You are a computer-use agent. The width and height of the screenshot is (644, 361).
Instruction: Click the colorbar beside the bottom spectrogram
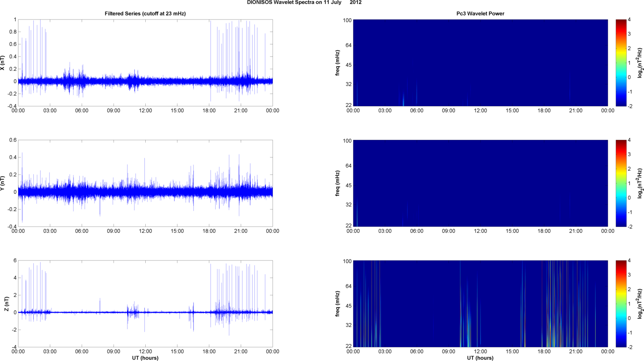[621, 304]
